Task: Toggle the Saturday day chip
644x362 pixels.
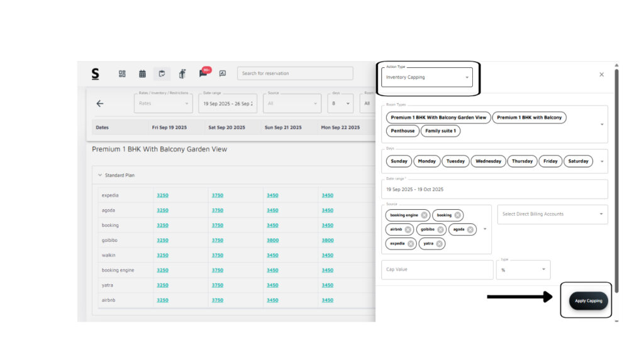Action: (578, 162)
